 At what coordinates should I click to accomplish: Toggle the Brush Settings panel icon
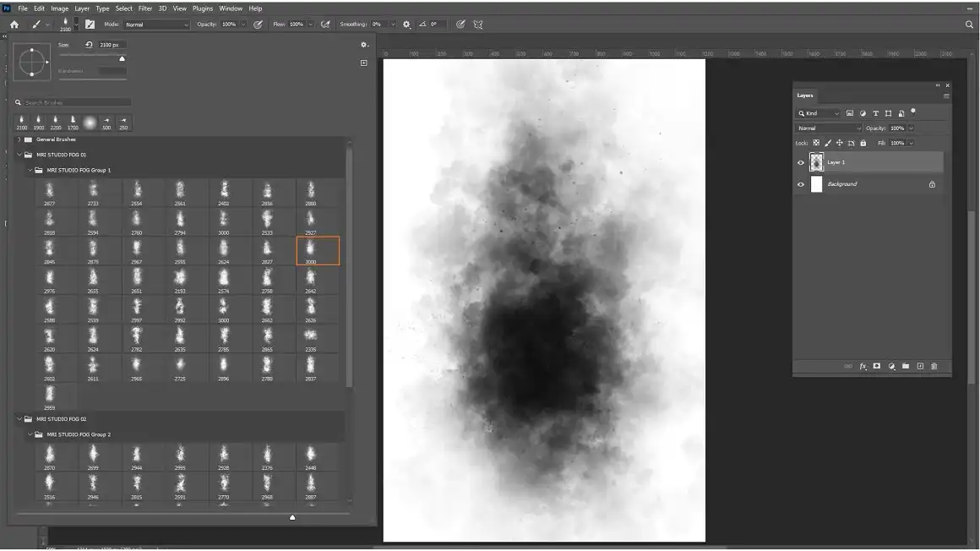coord(90,25)
